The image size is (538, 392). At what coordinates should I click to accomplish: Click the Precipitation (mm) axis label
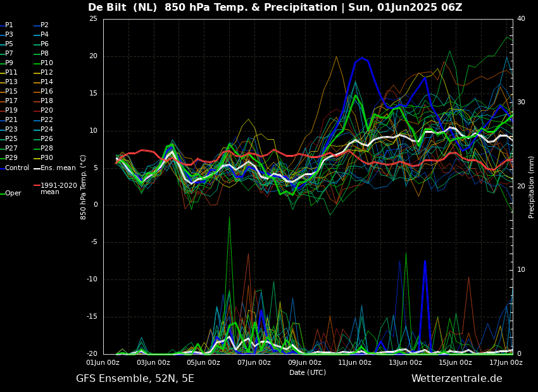(532, 187)
